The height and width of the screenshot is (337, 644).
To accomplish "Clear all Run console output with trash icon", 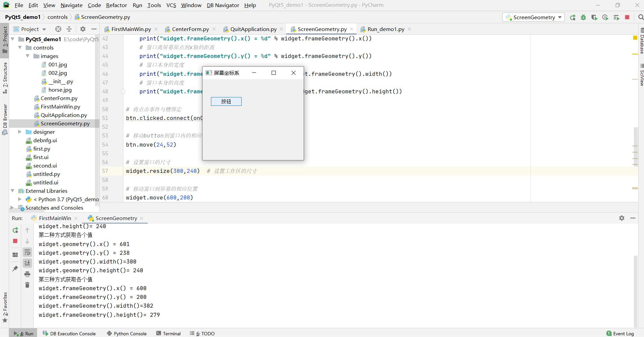I will click(x=27, y=285).
